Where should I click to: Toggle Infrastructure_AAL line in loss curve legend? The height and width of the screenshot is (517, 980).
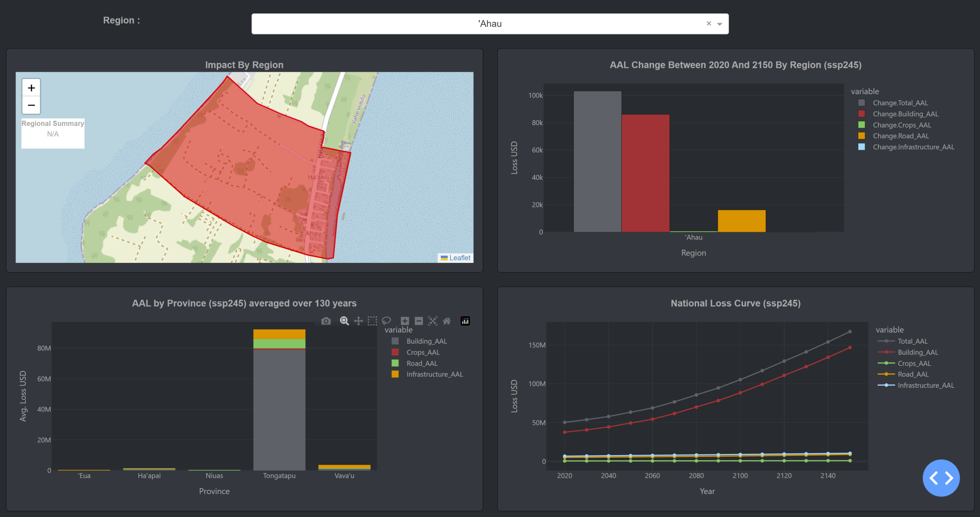coord(916,385)
